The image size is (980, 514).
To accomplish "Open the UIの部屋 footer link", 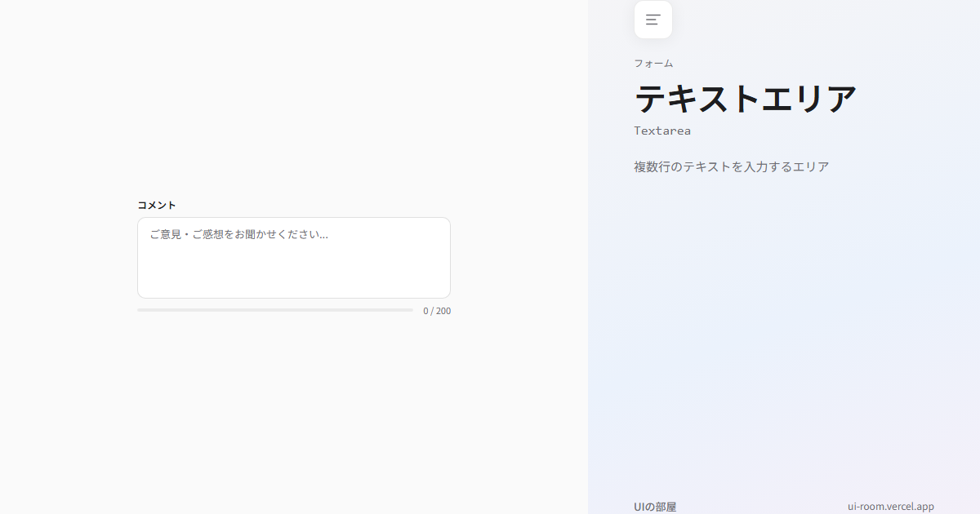I will point(655,507).
